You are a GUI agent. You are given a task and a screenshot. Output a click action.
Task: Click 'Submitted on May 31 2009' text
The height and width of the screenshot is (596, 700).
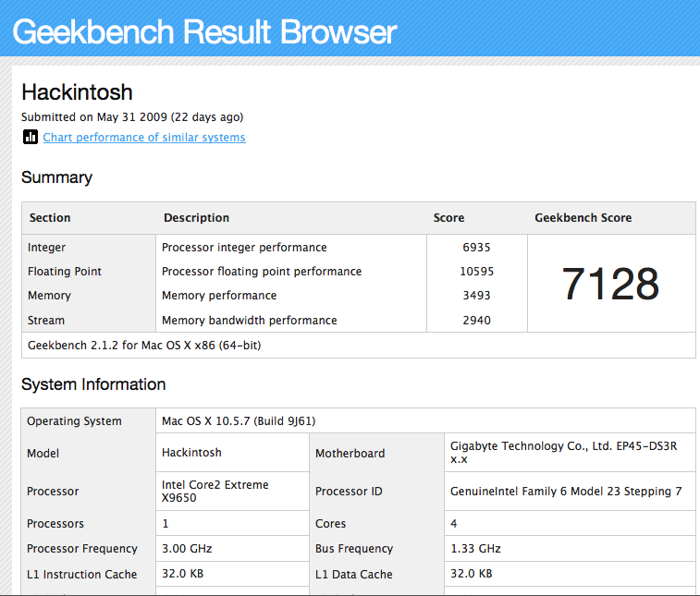click(x=94, y=116)
